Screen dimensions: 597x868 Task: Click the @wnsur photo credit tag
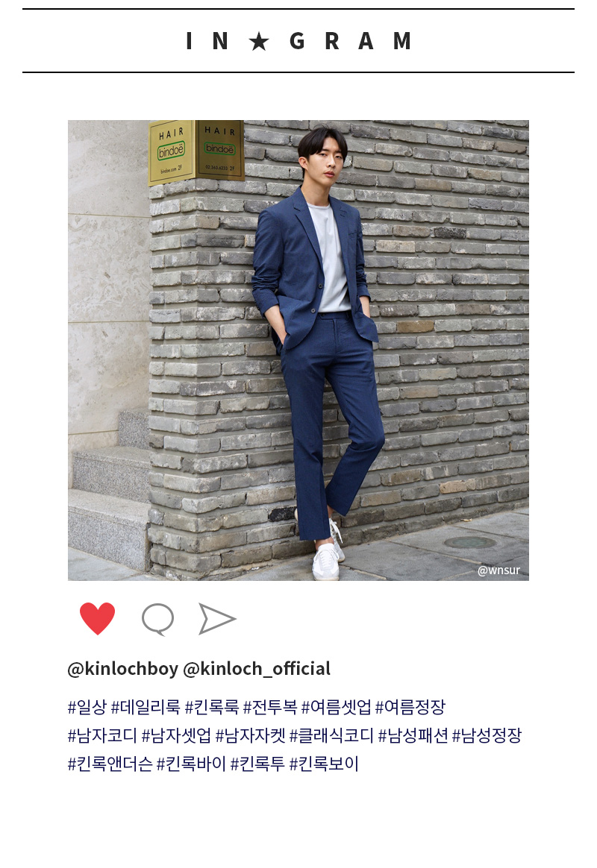coord(498,570)
